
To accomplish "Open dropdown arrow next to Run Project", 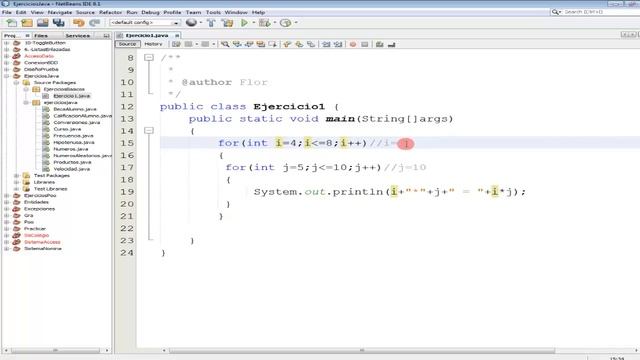I will 253,23.
